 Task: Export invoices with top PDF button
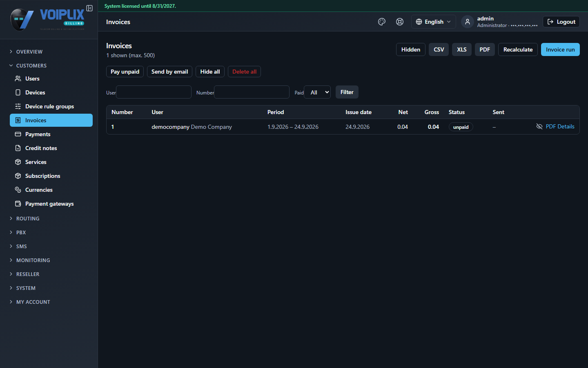[485, 49]
